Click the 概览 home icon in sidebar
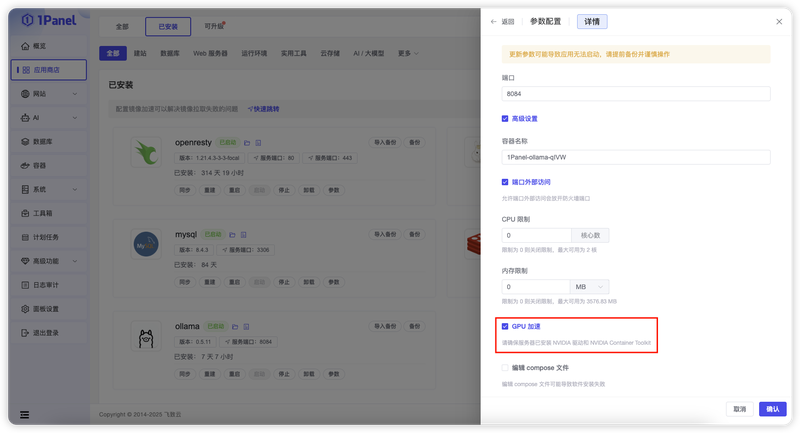The width and height of the screenshot is (800, 433). (x=25, y=46)
